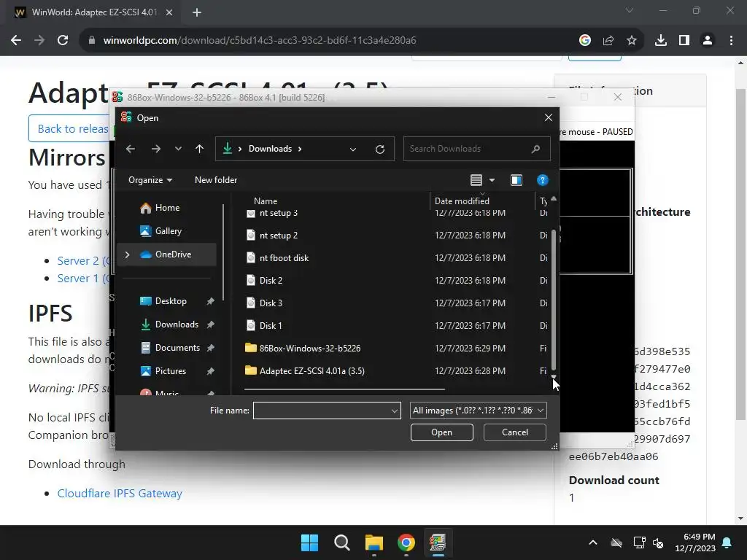747x560 pixels.
Task: Click Chrome back arrow
Action: (16, 41)
